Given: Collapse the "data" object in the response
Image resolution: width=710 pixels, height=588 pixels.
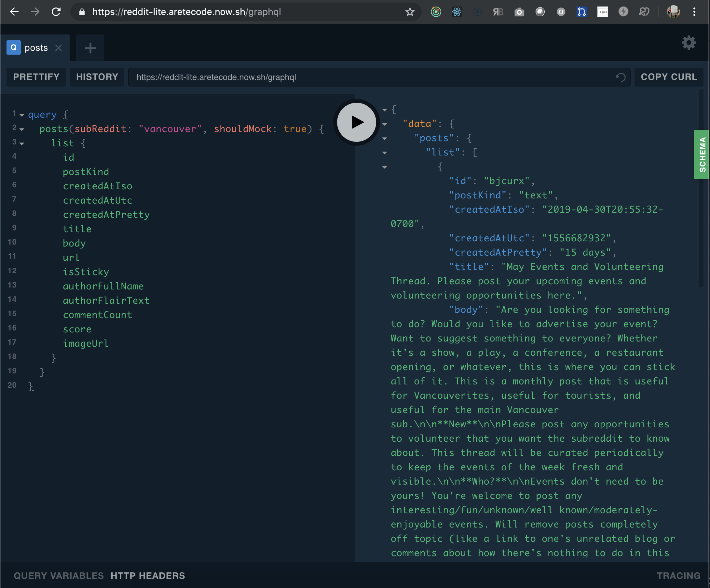Looking at the screenshot, I should pos(385,124).
